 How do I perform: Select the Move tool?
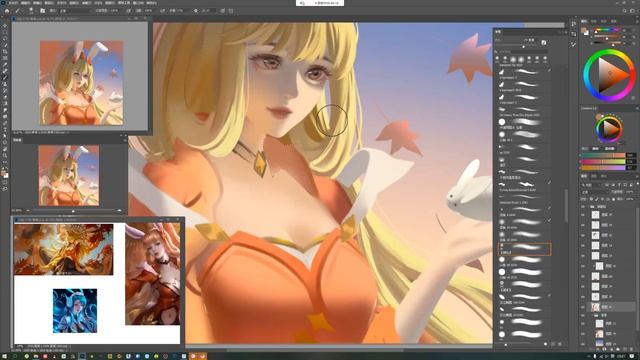[5, 26]
